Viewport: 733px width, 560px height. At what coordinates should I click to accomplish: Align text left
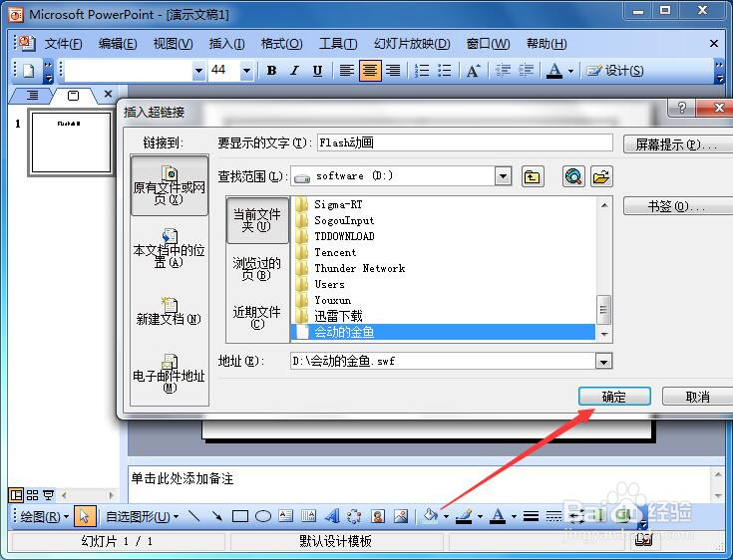tap(346, 71)
